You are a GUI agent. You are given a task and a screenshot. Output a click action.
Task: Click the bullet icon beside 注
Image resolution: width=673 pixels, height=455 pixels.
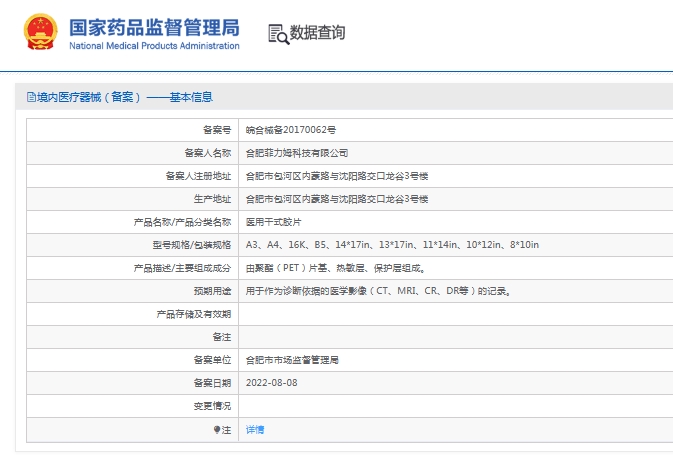tap(217, 430)
